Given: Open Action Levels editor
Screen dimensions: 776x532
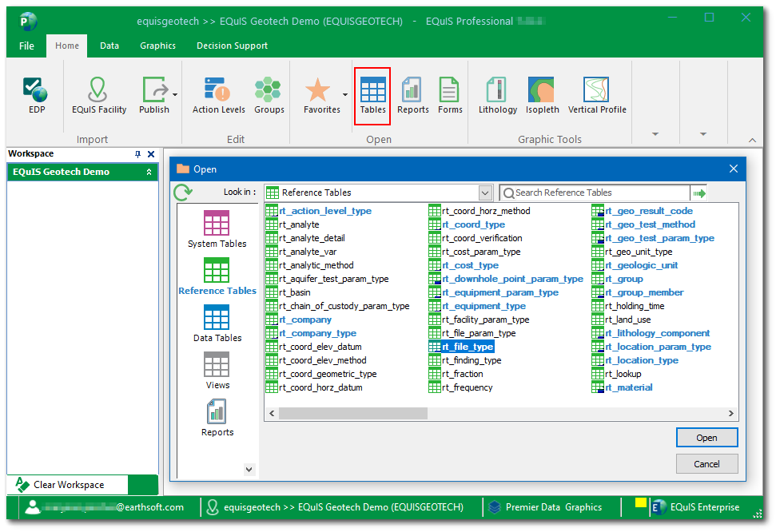Looking at the screenshot, I should click(218, 94).
